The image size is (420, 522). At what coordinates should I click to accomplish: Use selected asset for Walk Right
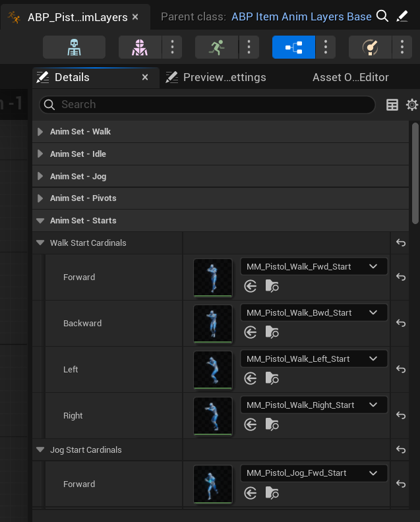[x=250, y=425]
